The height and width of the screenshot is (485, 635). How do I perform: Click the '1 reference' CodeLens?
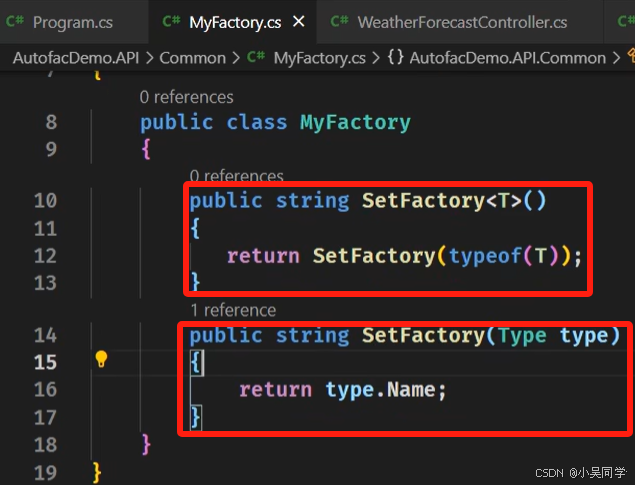233,311
